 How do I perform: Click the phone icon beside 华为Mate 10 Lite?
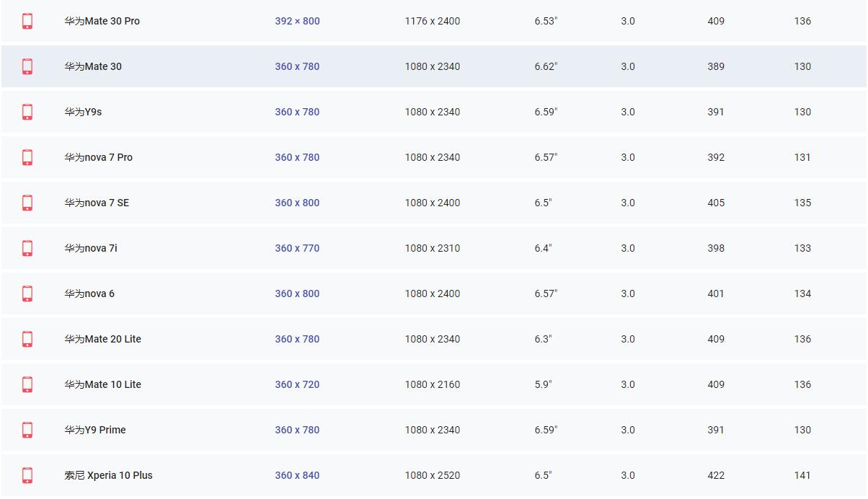(x=27, y=384)
